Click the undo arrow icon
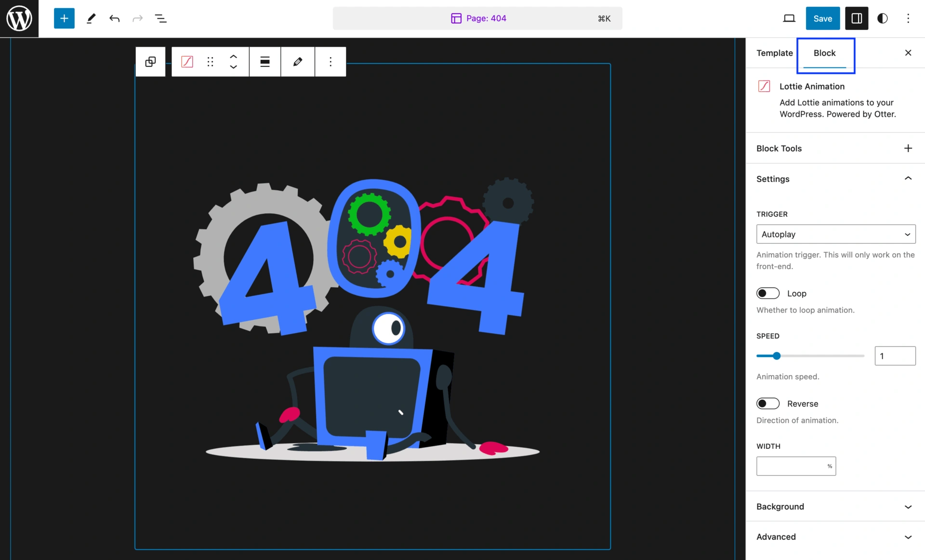Viewport: 925px width, 560px height. pos(114,18)
